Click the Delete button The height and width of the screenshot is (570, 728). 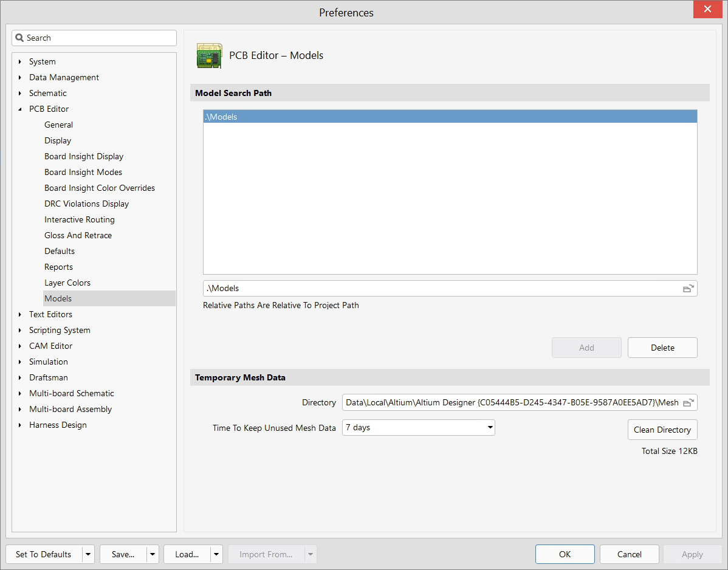coord(662,348)
